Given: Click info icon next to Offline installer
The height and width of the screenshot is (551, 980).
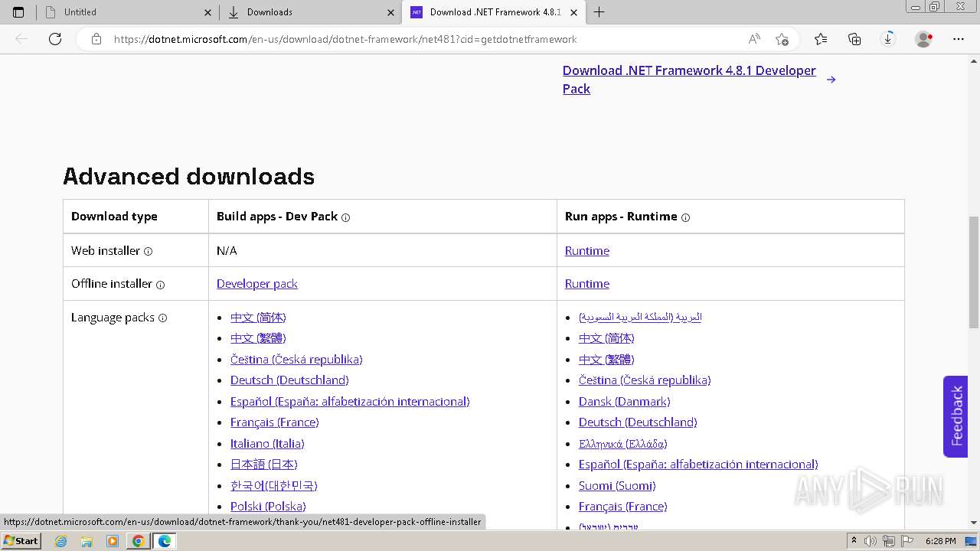Looking at the screenshot, I should point(161,285).
